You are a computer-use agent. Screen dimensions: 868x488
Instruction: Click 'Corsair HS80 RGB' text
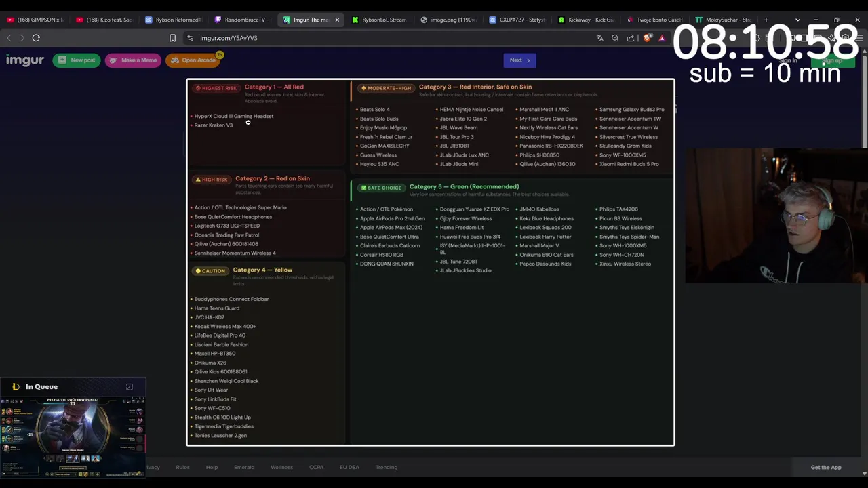click(x=382, y=255)
